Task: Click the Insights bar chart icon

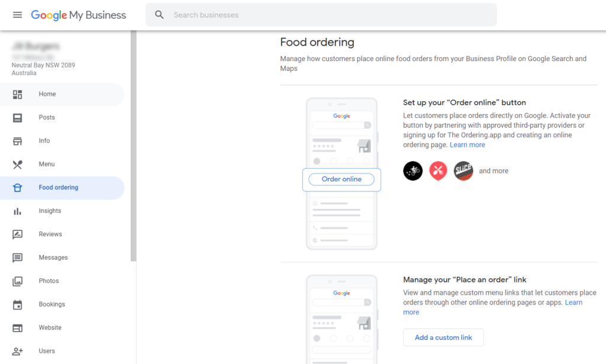Action: coord(17,211)
